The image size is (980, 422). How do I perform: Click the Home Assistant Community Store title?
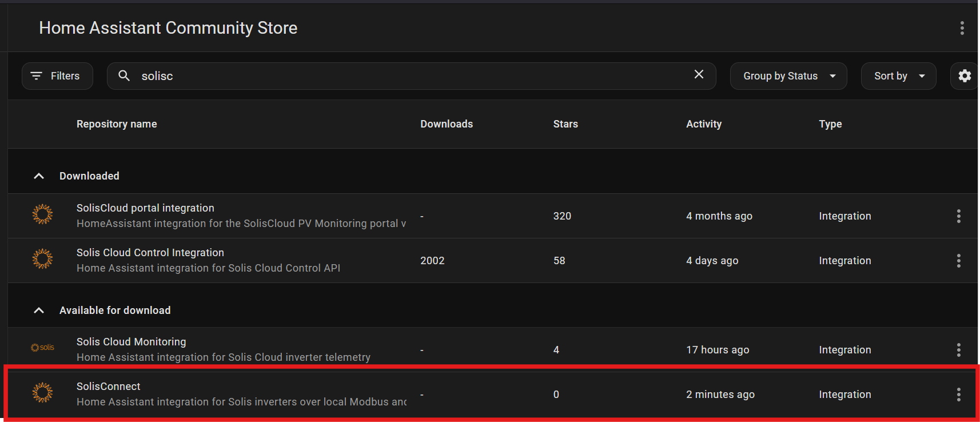click(168, 28)
